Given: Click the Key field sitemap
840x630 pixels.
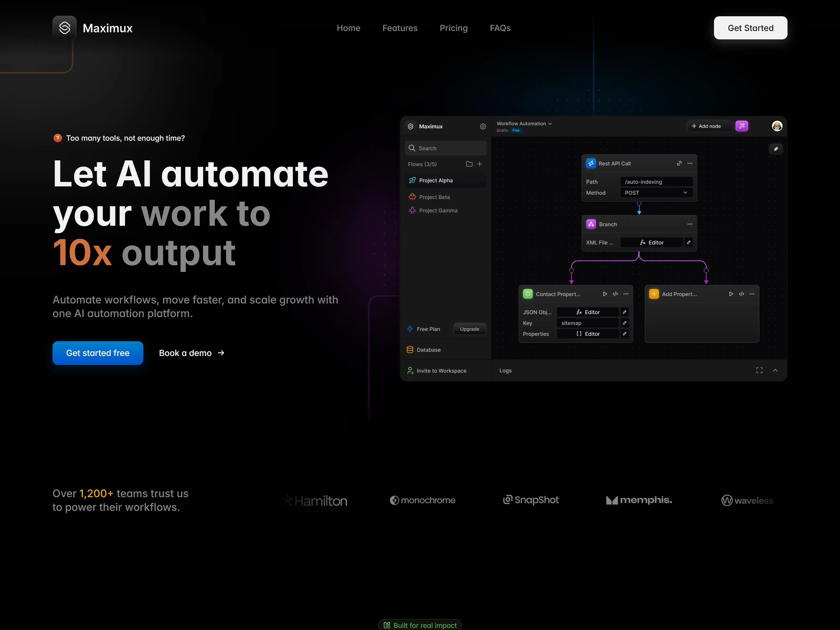Looking at the screenshot, I should (587, 323).
